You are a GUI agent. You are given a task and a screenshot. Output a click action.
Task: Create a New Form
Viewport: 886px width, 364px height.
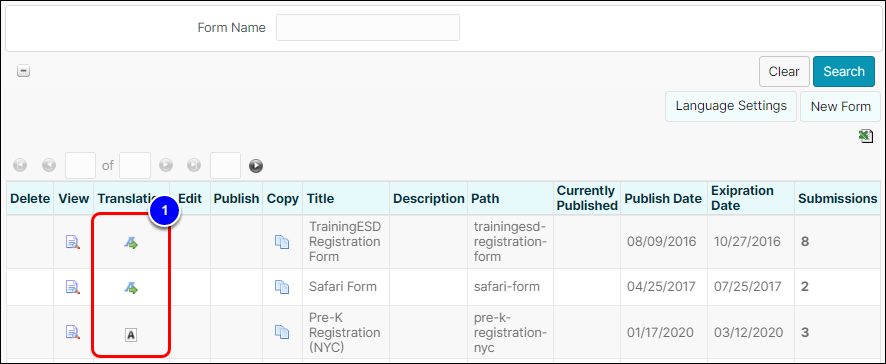tap(840, 106)
